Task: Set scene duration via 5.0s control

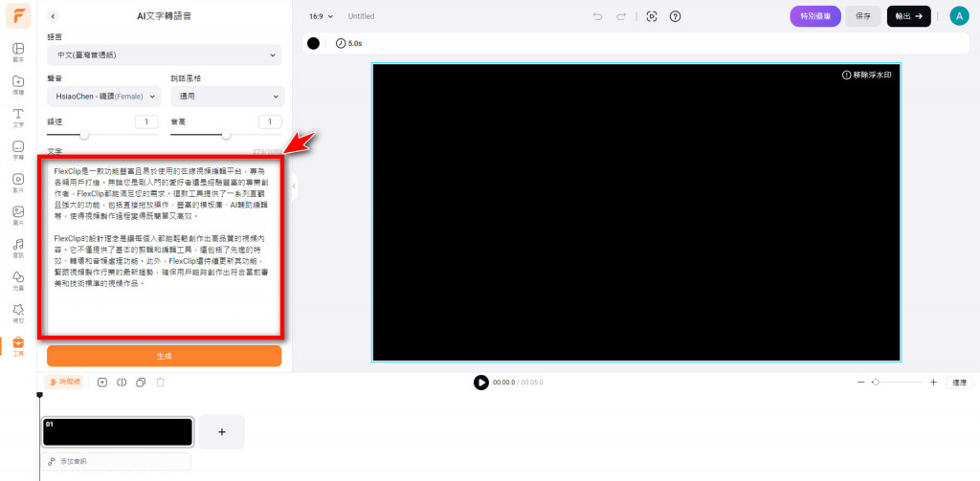Action: [x=348, y=43]
